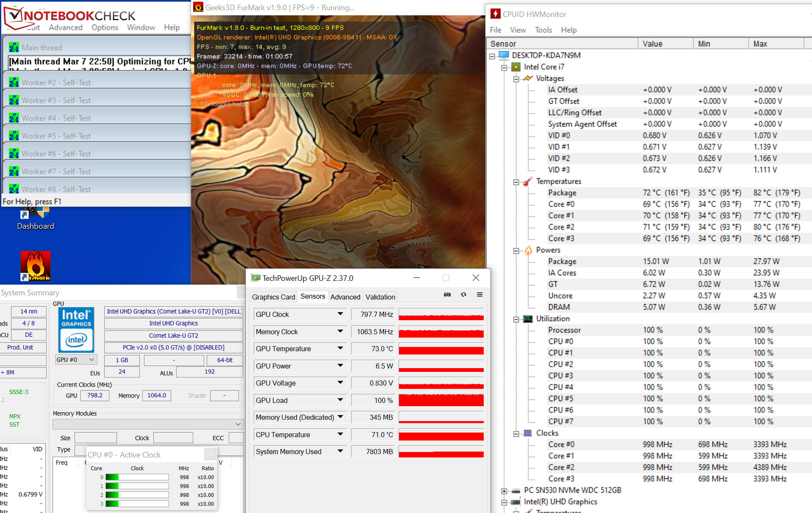Collapse the Powers section in HWMonitor
Screen dimensions: 812x513
[516, 251]
